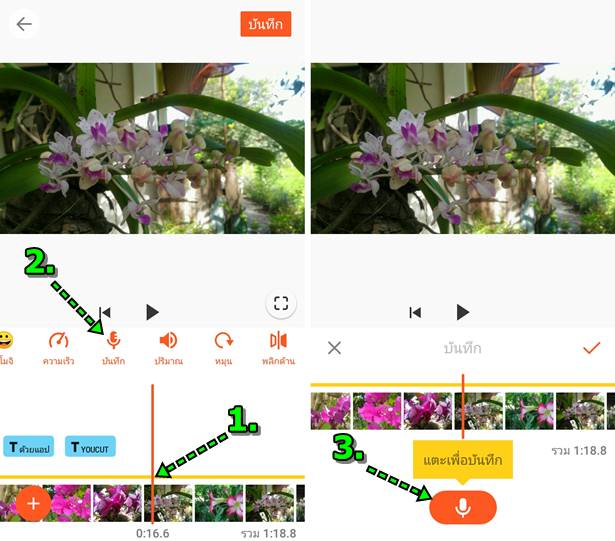Play the video in left preview
The height and width of the screenshot is (541, 615).
(x=152, y=312)
